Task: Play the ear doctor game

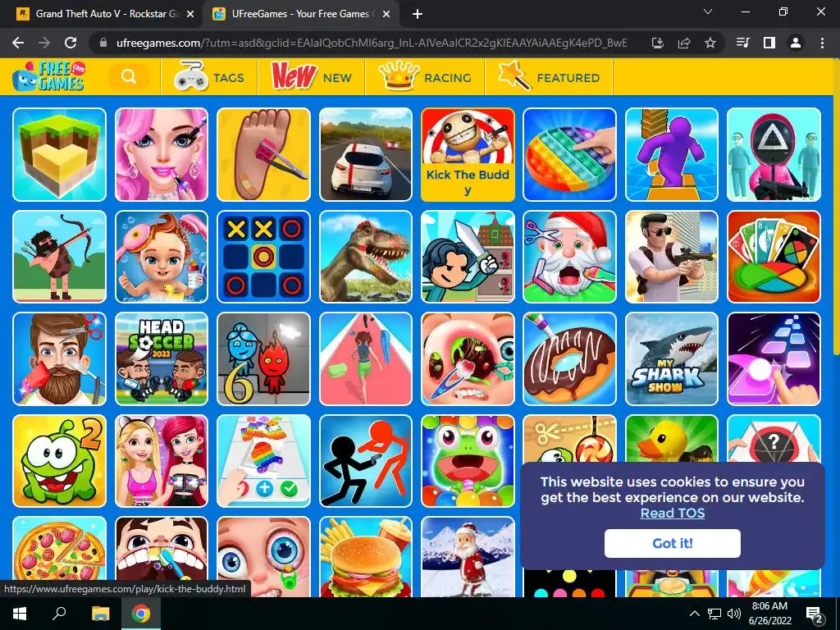Action: 468,359
